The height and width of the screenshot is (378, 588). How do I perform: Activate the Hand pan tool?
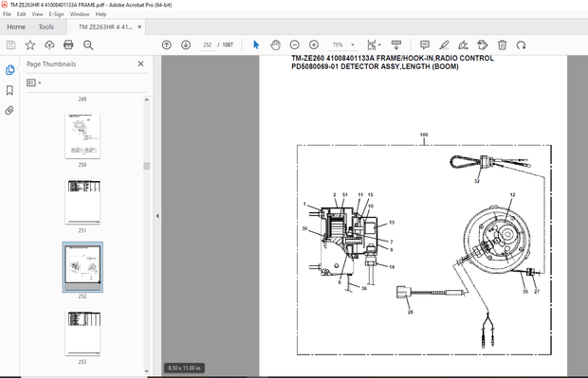[275, 45]
